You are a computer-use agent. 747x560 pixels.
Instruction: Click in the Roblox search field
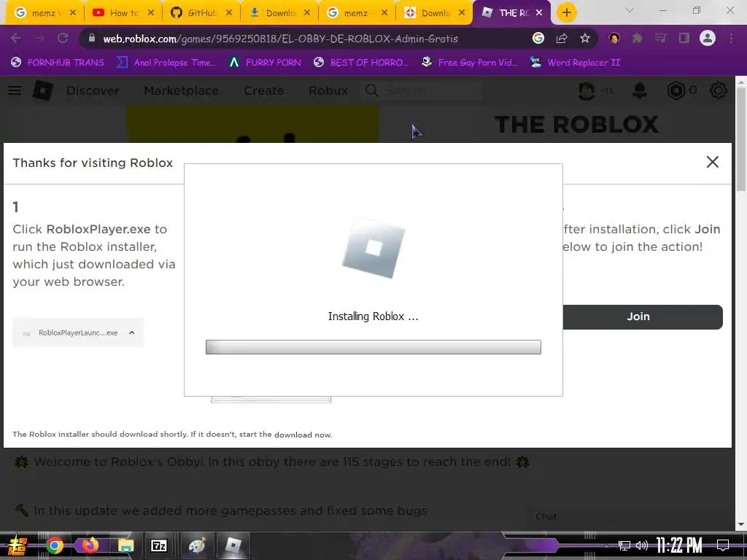(432, 90)
